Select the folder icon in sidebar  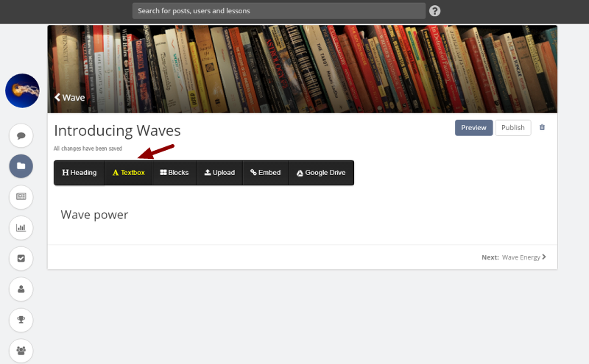tap(21, 166)
